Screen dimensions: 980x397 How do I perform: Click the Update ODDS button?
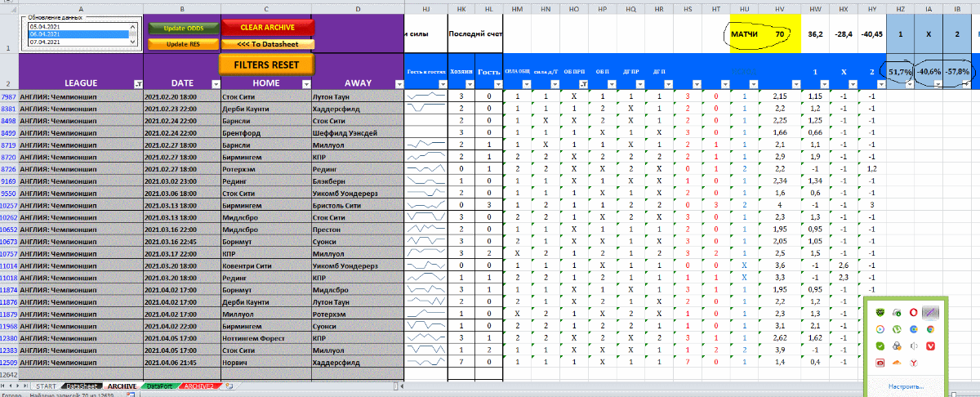click(182, 28)
